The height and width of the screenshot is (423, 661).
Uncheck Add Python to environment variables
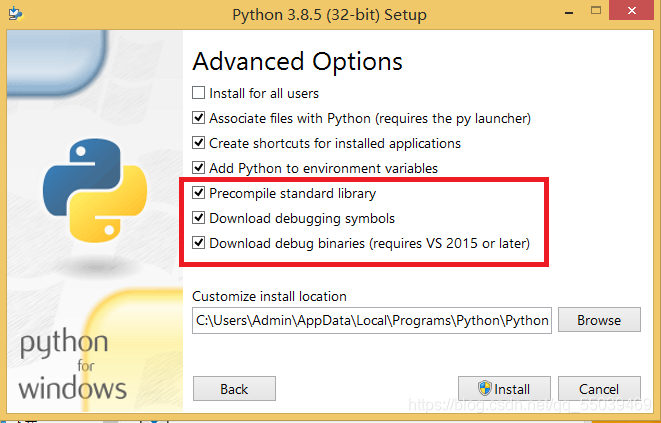[199, 168]
